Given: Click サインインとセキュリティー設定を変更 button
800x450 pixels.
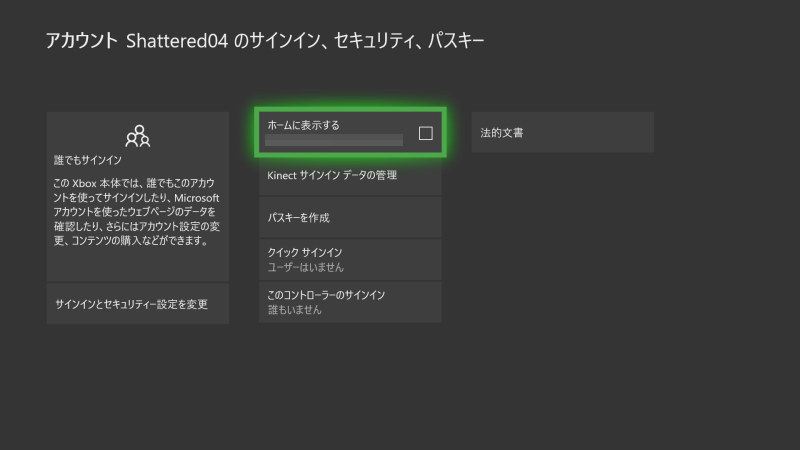Looking at the screenshot, I should click(x=138, y=304).
